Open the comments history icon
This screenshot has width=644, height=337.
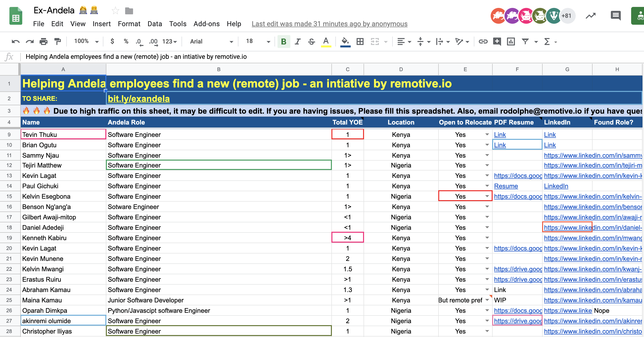pos(616,16)
